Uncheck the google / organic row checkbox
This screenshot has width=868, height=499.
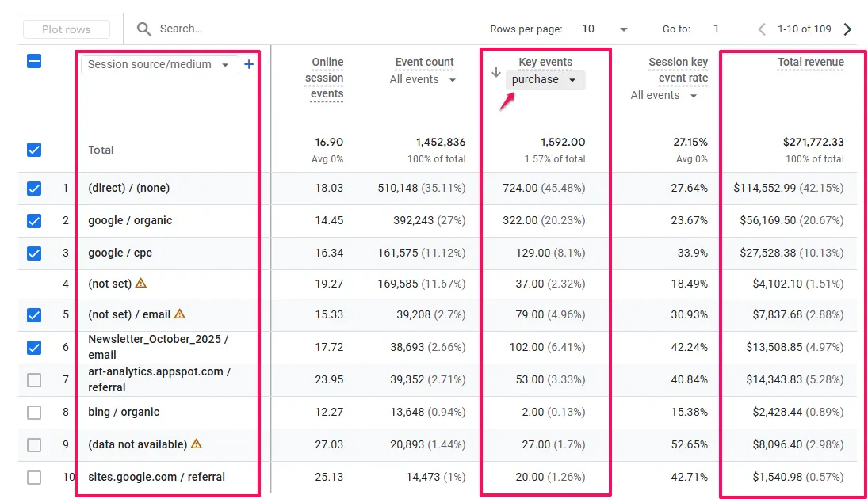tap(34, 221)
